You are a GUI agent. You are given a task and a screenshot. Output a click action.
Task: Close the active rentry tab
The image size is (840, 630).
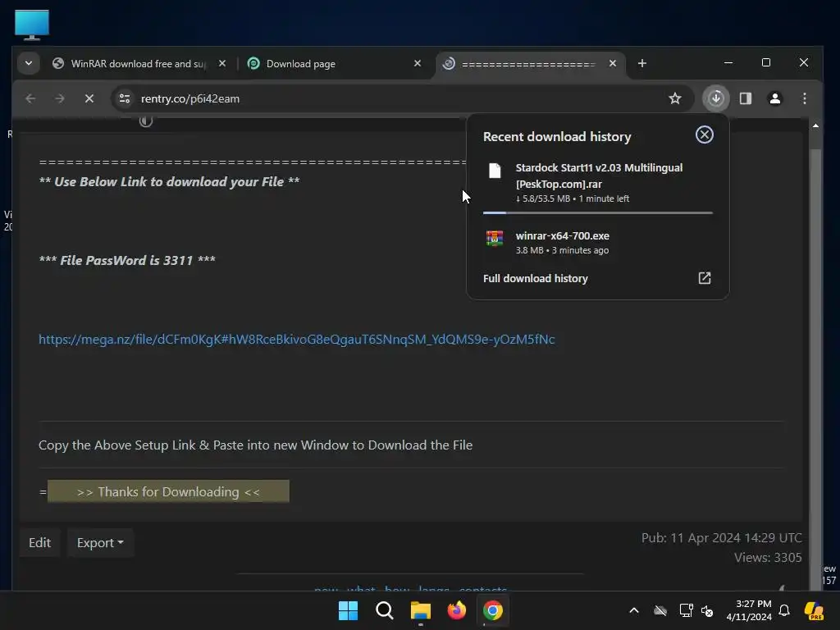pyautogui.click(x=612, y=63)
